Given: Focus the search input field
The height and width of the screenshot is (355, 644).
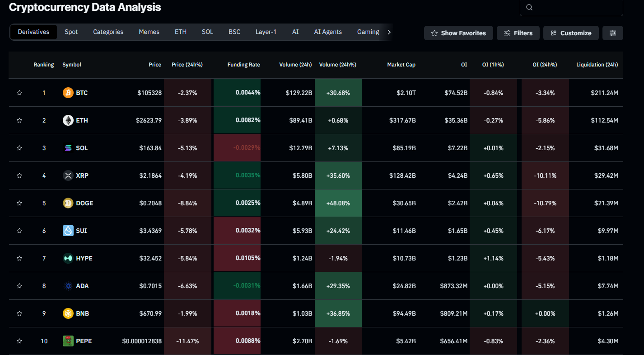Looking at the screenshot, I should 571,7.
